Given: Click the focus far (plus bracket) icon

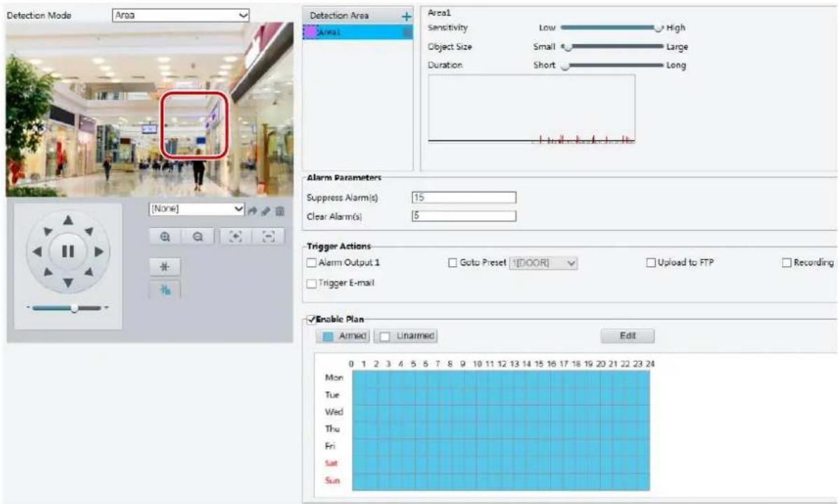Looking at the screenshot, I should click(x=235, y=237).
